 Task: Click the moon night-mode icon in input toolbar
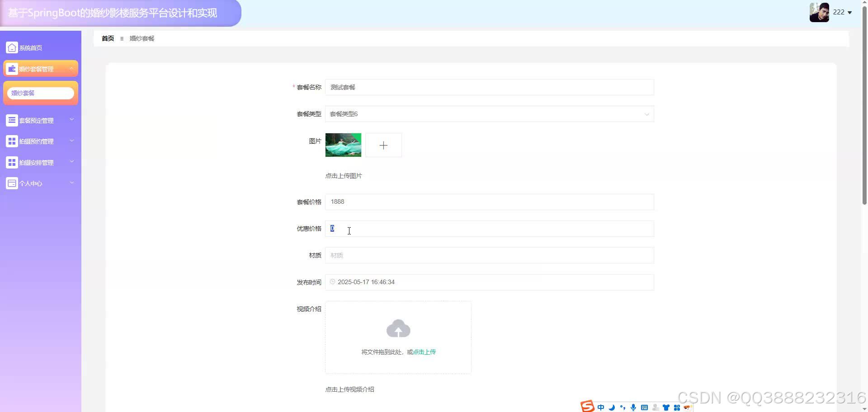click(x=611, y=407)
